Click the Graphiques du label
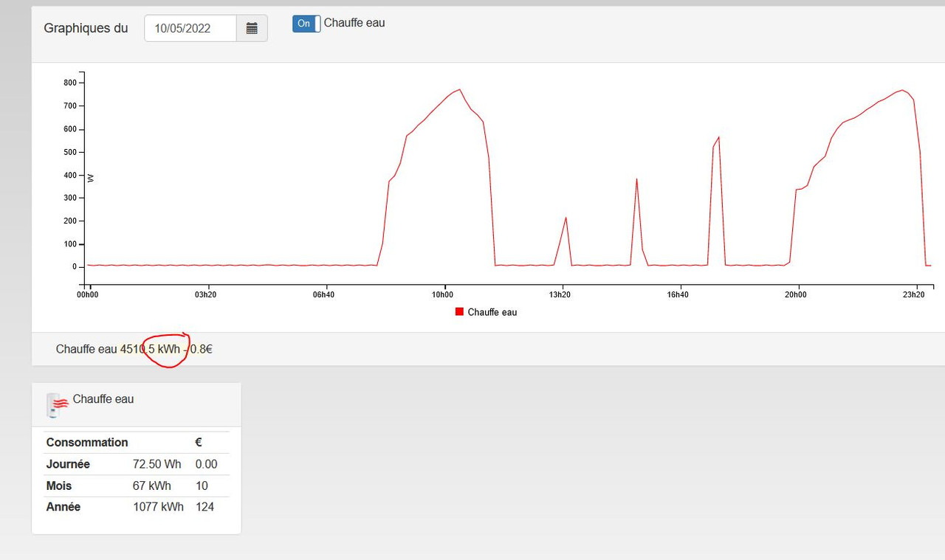Image resolution: width=945 pixels, height=560 pixels. (86, 28)
